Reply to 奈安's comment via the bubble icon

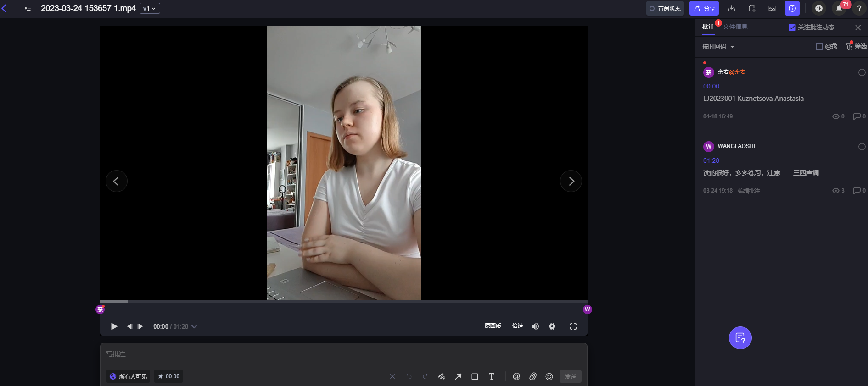(x=859, y=116)
